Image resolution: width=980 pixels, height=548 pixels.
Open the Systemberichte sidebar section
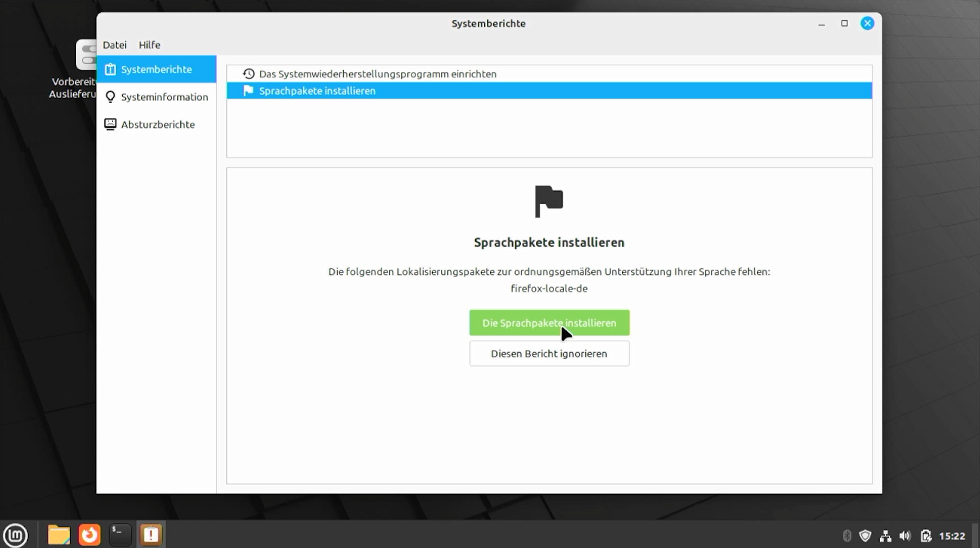click(156, 69)
